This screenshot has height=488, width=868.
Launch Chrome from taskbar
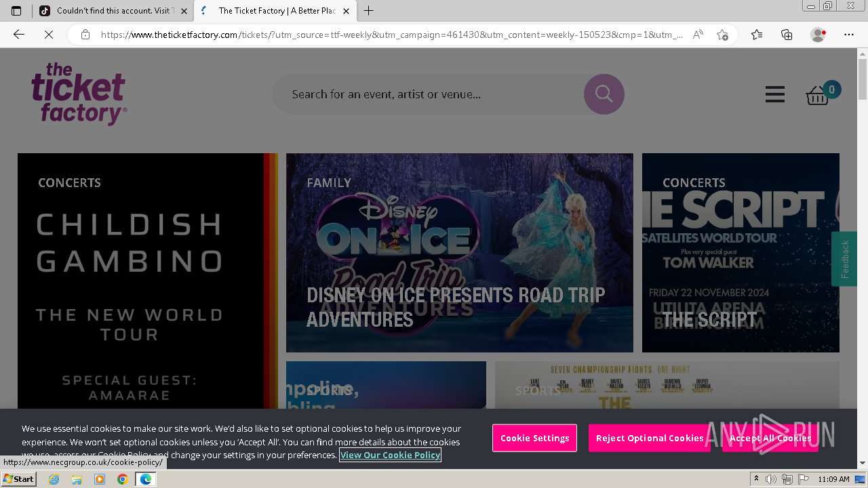[123, 479]
